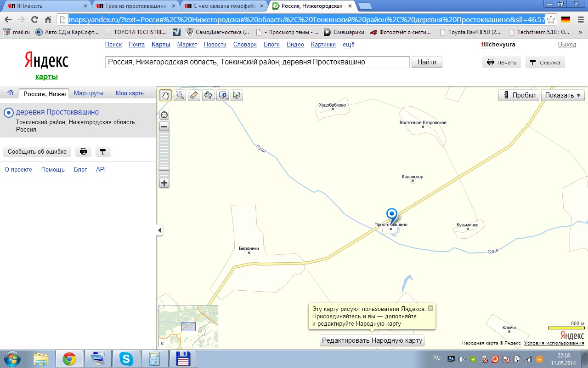The image size is (588, 368).
Task: Collapse the left sidebar panel arrow
Action: (159, 230)
